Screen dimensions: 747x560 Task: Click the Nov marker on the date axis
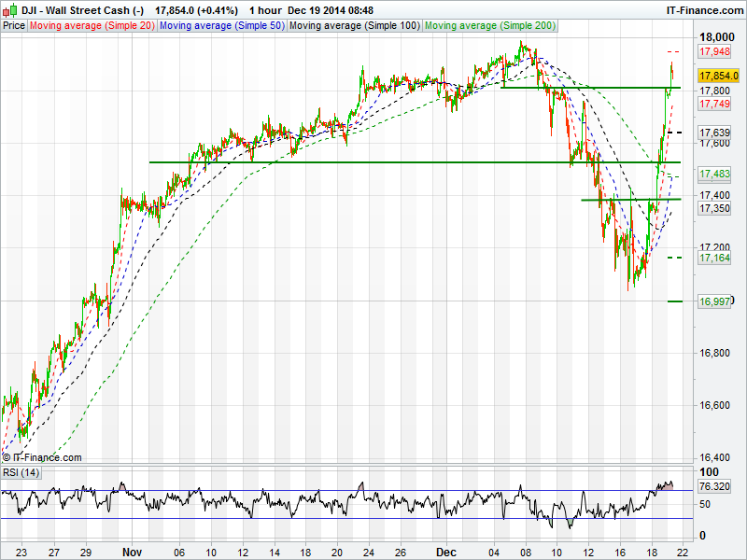pyautogui.click(x=134, y=552)
